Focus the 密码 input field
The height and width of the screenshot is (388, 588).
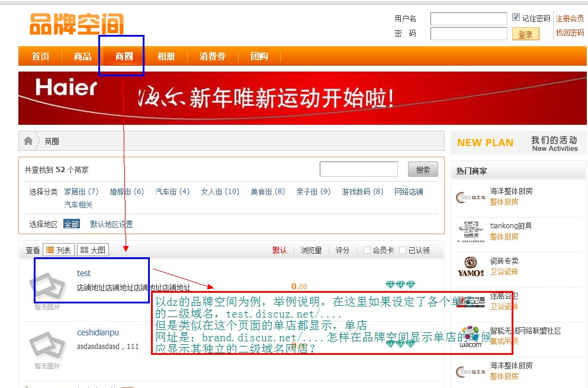[469, 34]
